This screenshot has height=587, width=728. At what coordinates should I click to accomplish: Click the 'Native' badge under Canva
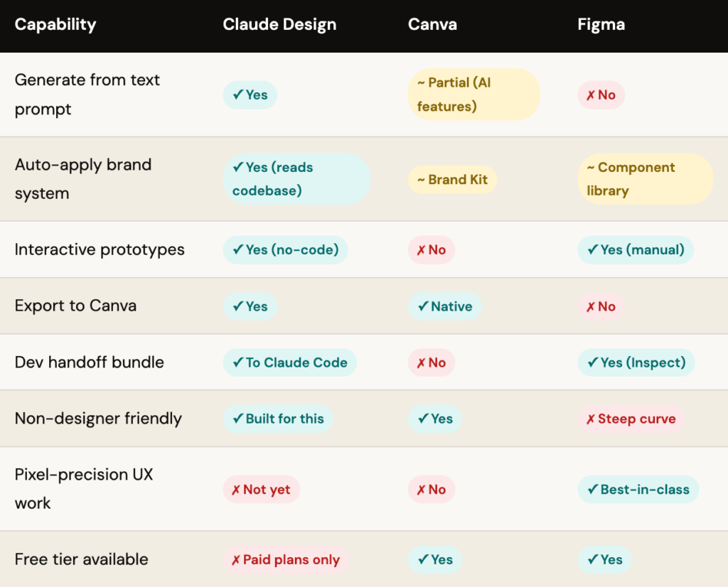445,306
